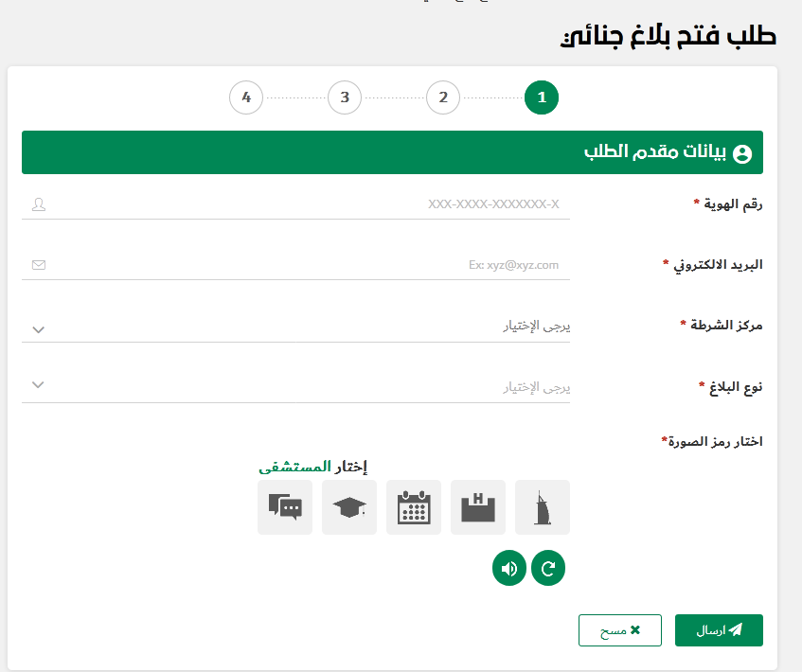Screen dimensions: 802x672
Task: Select the chat bubbles captcha icon
Action: pos(284,507)
